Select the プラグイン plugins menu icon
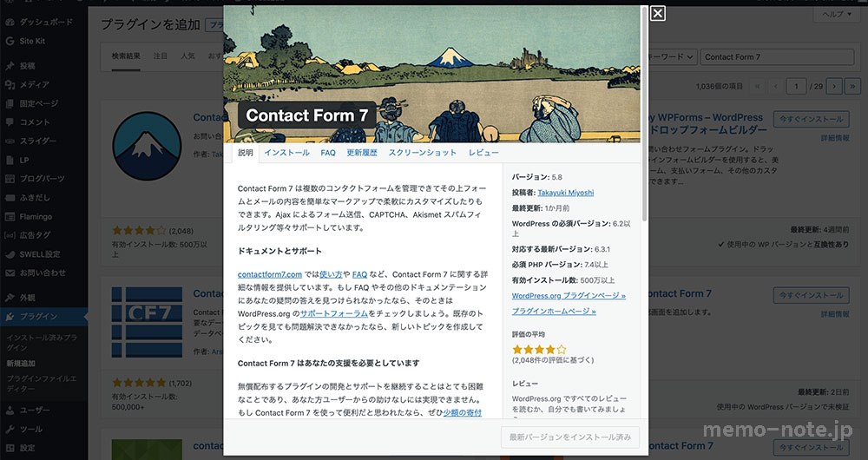The width and height of the screenshot is (868, 460). (x=10, y=317)
